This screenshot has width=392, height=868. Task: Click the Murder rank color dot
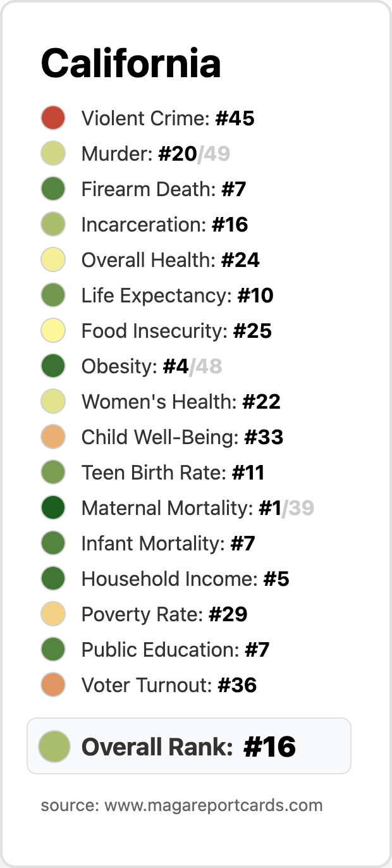pyautogui.click(x=54, y=154)
